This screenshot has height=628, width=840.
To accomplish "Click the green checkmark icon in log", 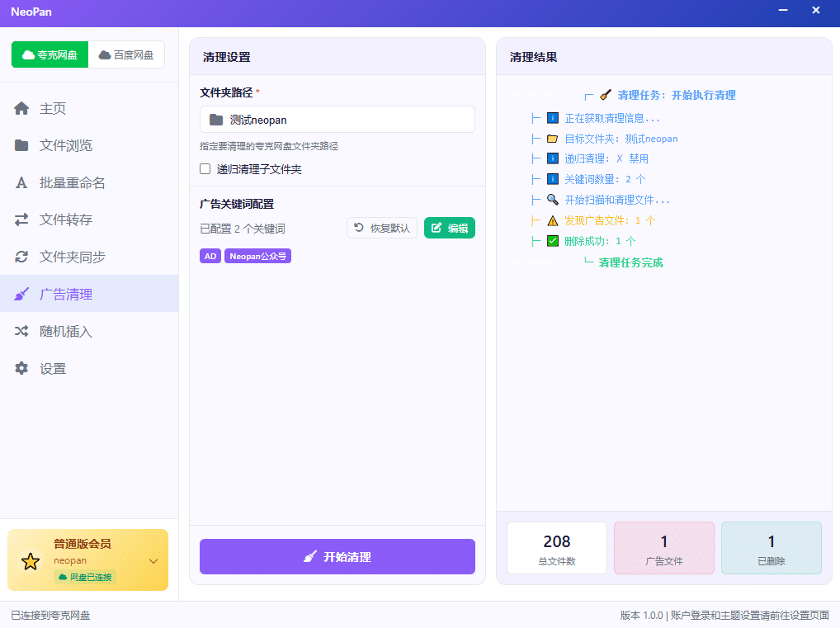I will [x=553, y=241].
